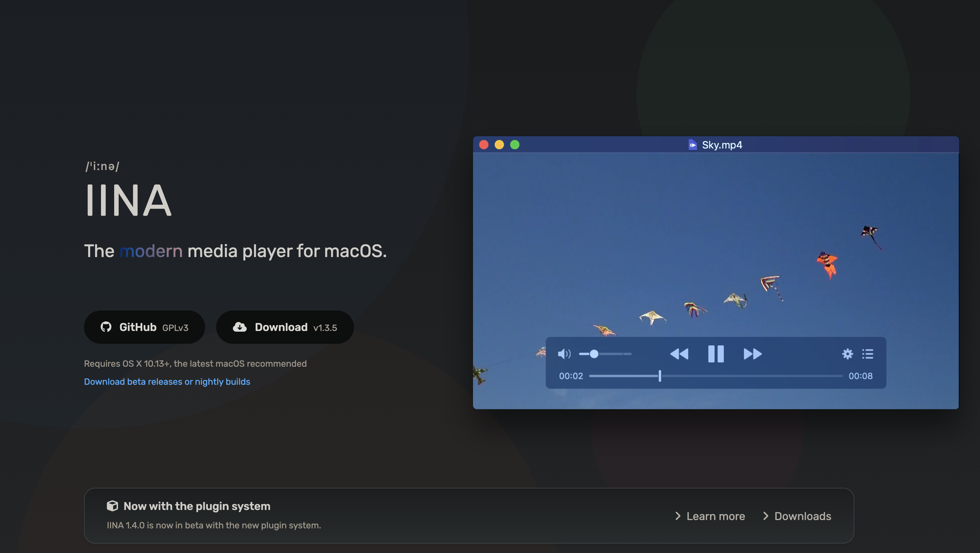
Task: Click the cloud download icon
Action: click(240, 327)
